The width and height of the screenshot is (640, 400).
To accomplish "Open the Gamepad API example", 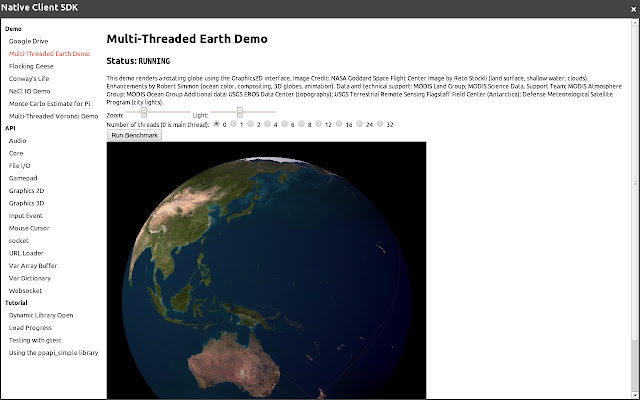I will click(x=23, y=178).
